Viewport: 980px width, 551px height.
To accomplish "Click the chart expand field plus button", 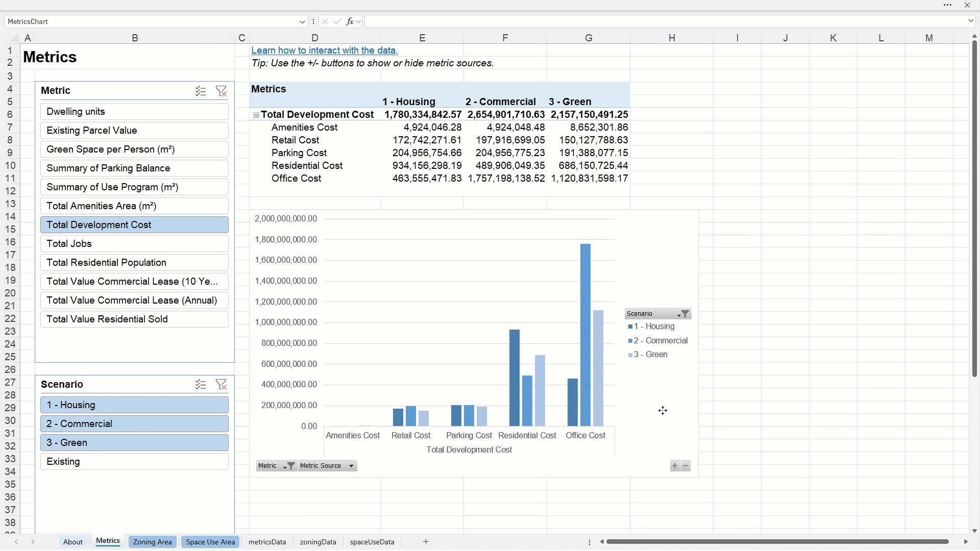I will pos(675,466).
